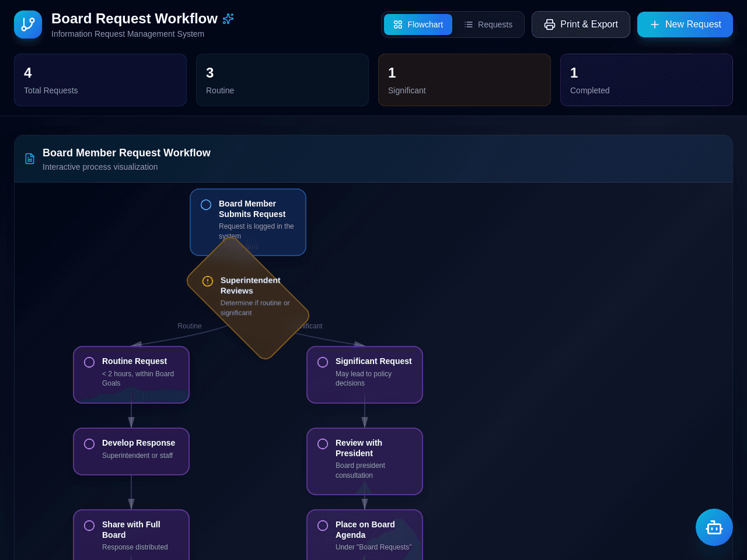The height and width of the screenshot is (560, 747).
Task: Click the Board Request Workflow title
Action: tap(134, 19)
